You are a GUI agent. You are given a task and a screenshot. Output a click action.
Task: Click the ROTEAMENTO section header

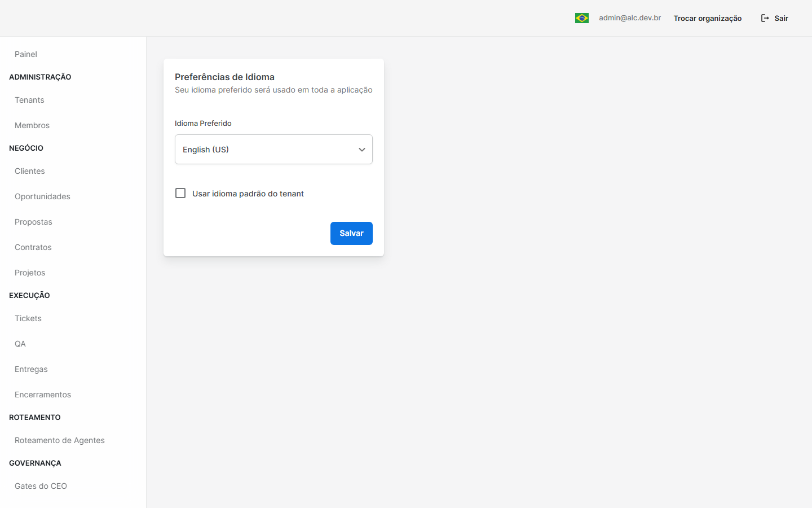click(35, 417)
